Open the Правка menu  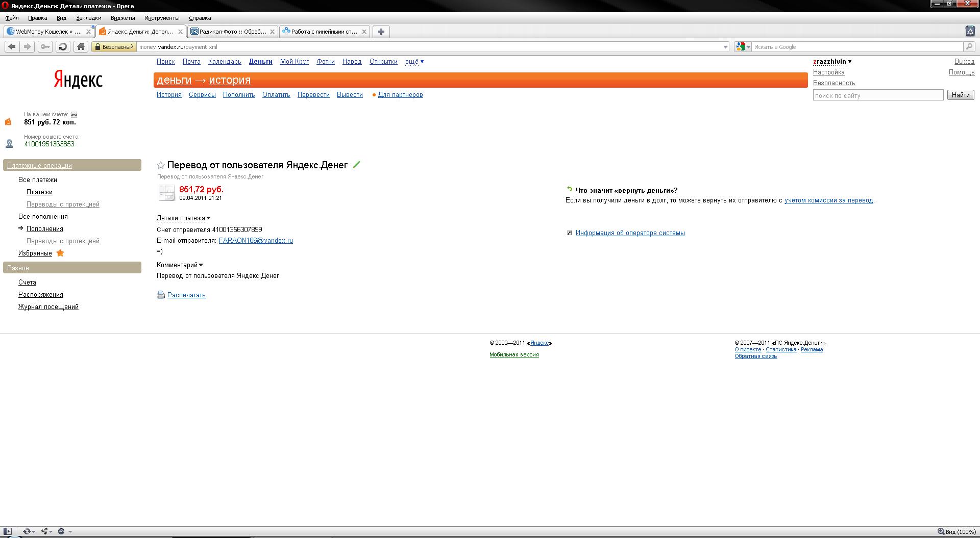click(38, 18)
